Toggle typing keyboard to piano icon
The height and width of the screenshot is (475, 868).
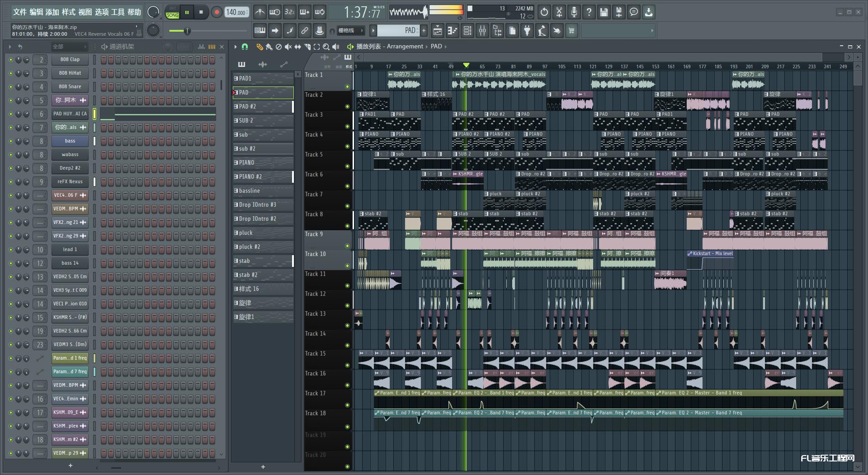click(x=260, y=31)
